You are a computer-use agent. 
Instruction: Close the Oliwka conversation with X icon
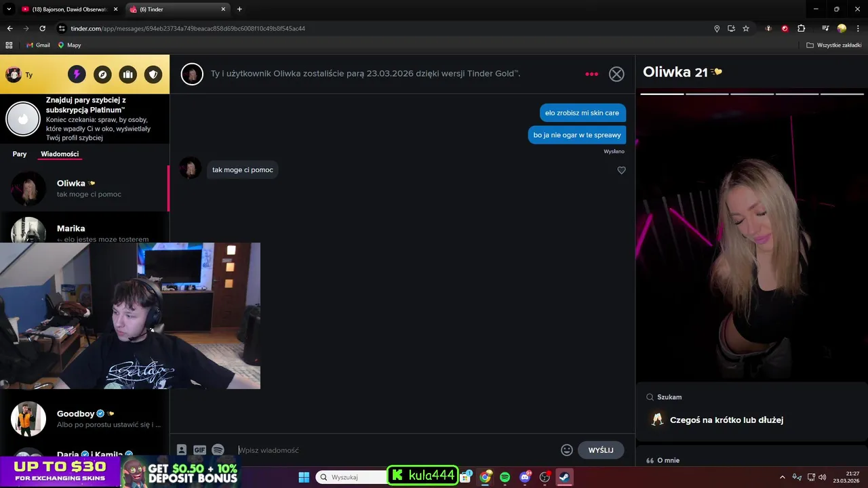tap(616, 74)
